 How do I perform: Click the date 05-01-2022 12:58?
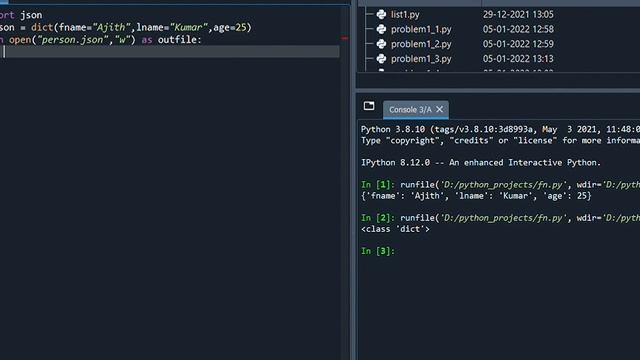pyautogui.click(x=518, y=29)
